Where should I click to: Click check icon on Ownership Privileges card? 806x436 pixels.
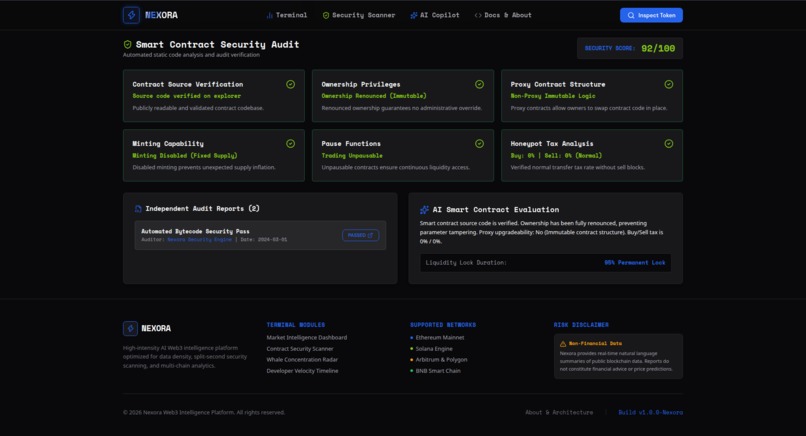480,84
